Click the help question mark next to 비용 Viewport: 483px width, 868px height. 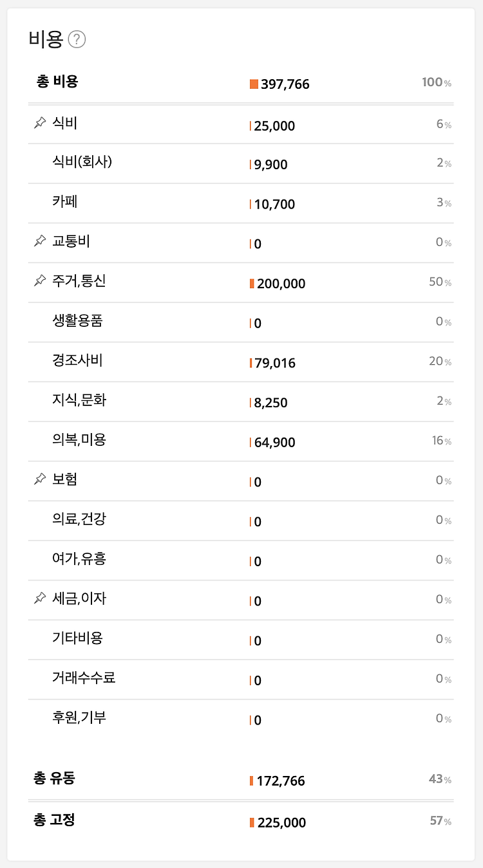77,40
